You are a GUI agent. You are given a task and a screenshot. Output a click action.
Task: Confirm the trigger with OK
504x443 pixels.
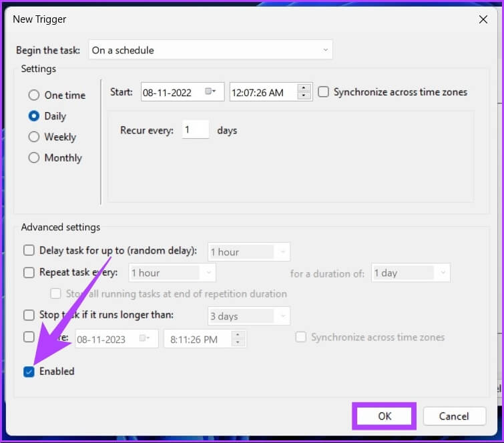(384, 416)
